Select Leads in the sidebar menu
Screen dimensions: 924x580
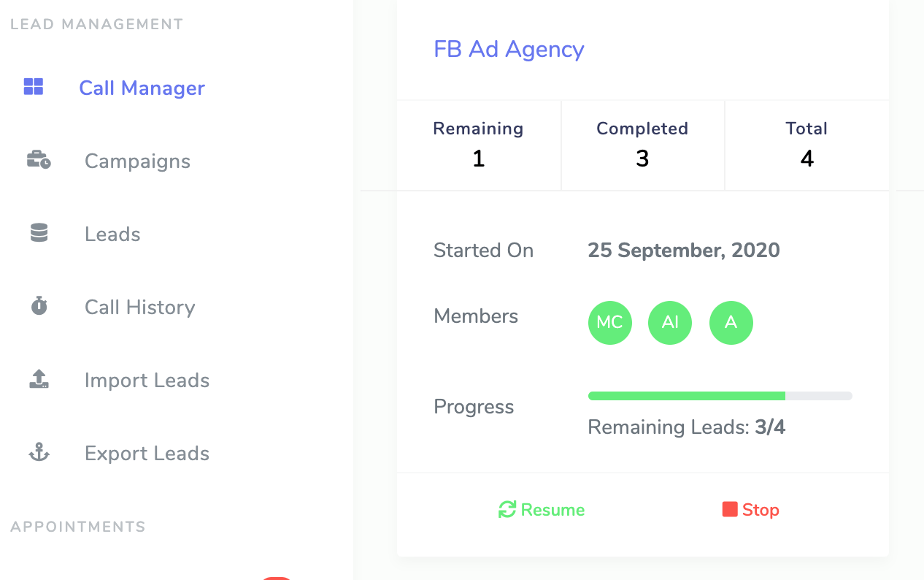click(x=112, y=234)
